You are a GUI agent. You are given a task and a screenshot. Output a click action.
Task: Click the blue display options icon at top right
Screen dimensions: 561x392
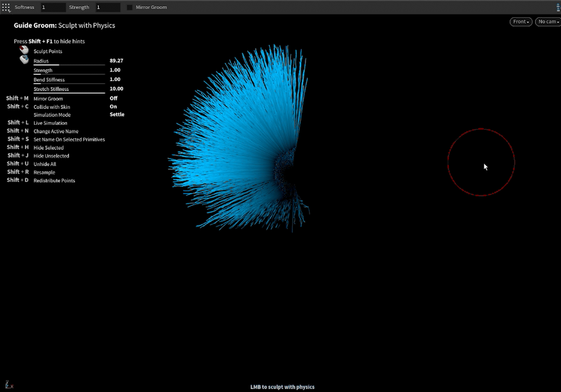(x=558, y=7)
